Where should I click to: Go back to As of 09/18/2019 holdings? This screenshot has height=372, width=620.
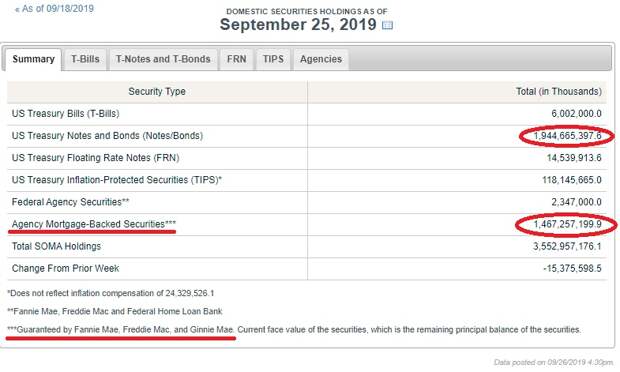pyautogui.click(x=54, y=9)
